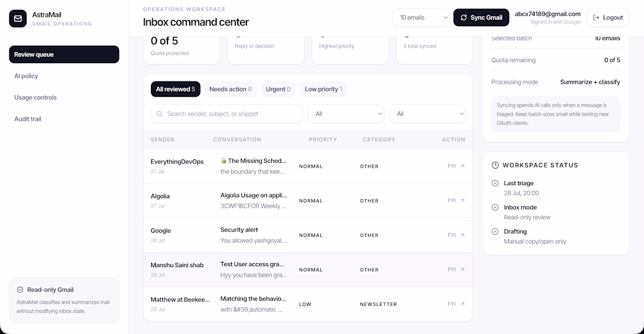Click the green check next to Last triage
This screenshot has width=644, height=334.
[x=495, y=183]
